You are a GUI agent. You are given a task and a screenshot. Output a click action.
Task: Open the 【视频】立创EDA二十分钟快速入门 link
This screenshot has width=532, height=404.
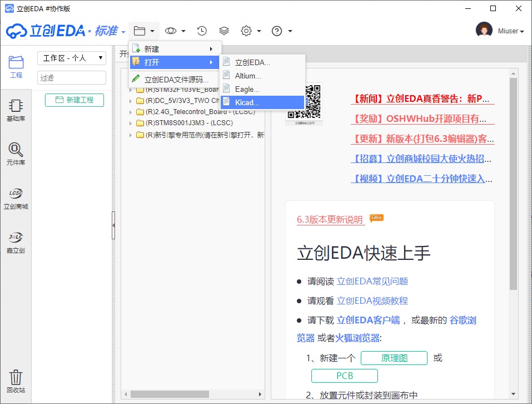point(421,179)
